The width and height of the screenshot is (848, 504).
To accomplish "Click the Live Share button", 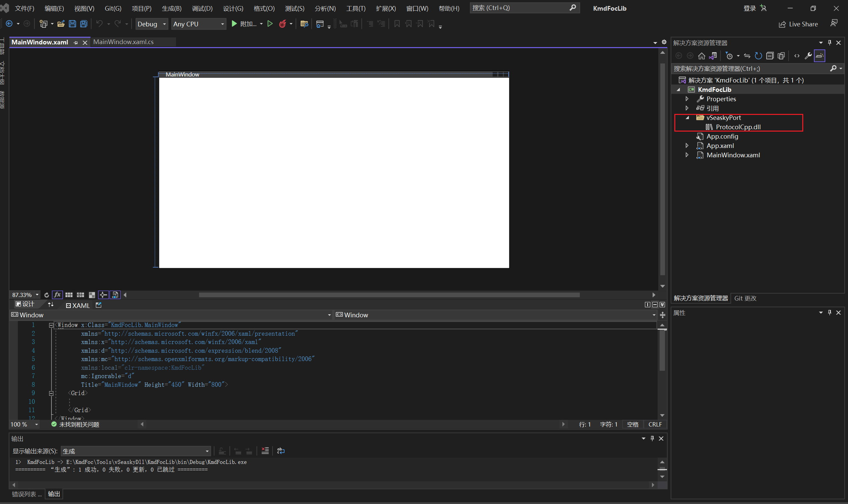I will click(x=798, y=24).
